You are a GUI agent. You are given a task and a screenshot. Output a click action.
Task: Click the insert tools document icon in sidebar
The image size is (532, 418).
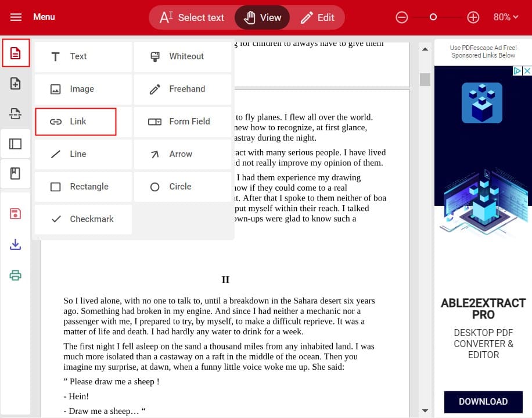click(x=16, y=54)
